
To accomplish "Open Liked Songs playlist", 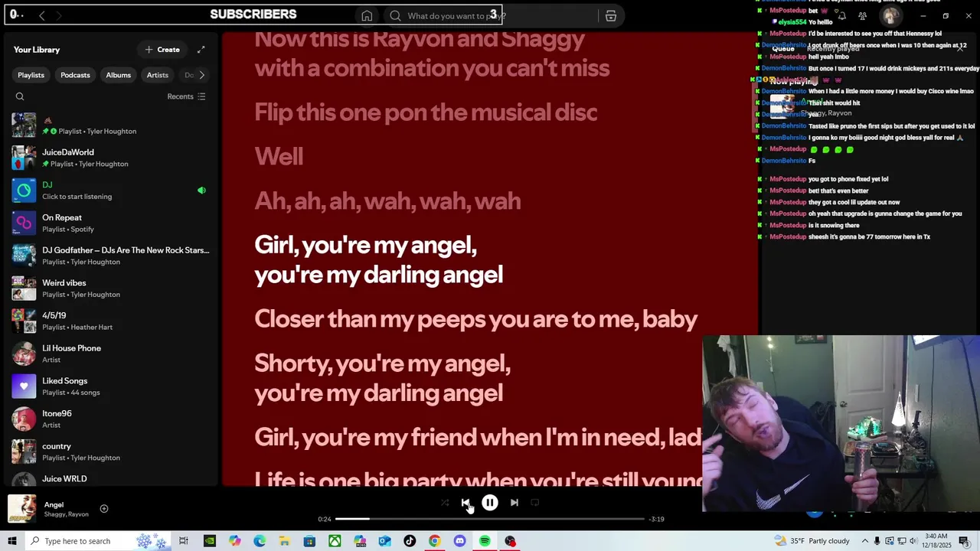I will (111, 386).
